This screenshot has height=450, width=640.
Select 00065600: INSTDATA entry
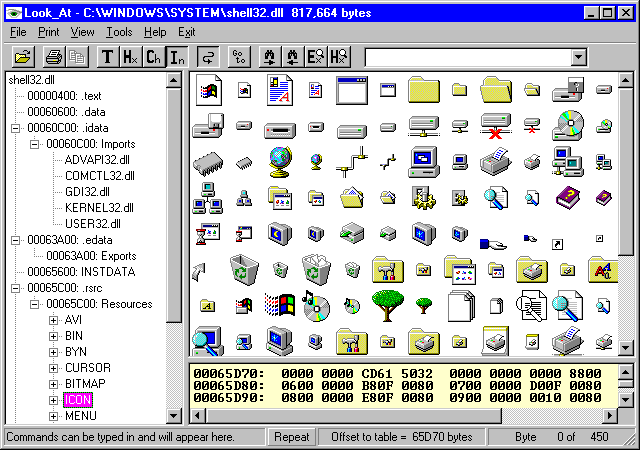pos(81,272)
